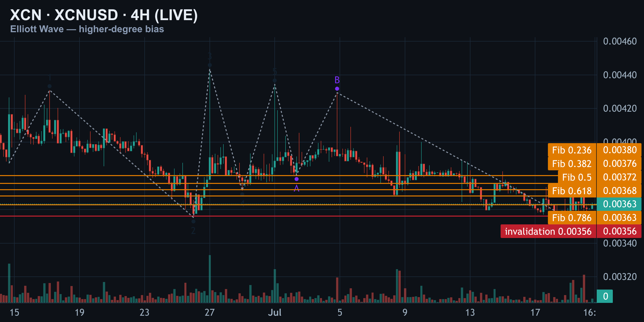This screenshot has width=644, height=322.
Task: Select the faded wave 5 peak marker
Action: 275,80
